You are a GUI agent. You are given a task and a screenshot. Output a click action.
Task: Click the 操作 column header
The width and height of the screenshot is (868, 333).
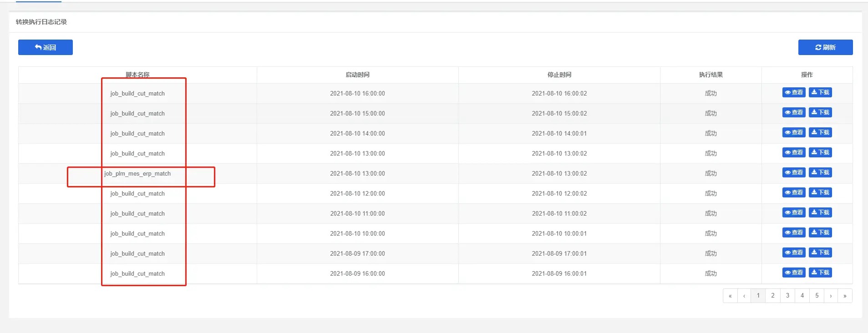click(807, 75)
